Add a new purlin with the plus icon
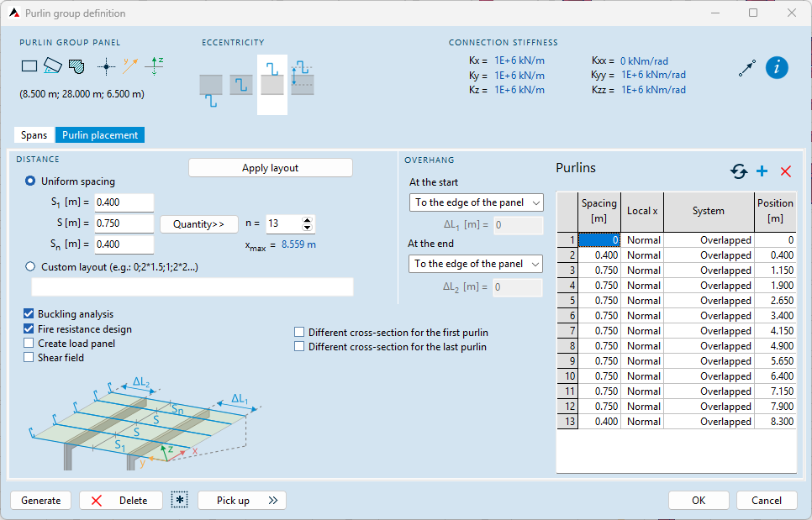812x520 pixels. 762,171
